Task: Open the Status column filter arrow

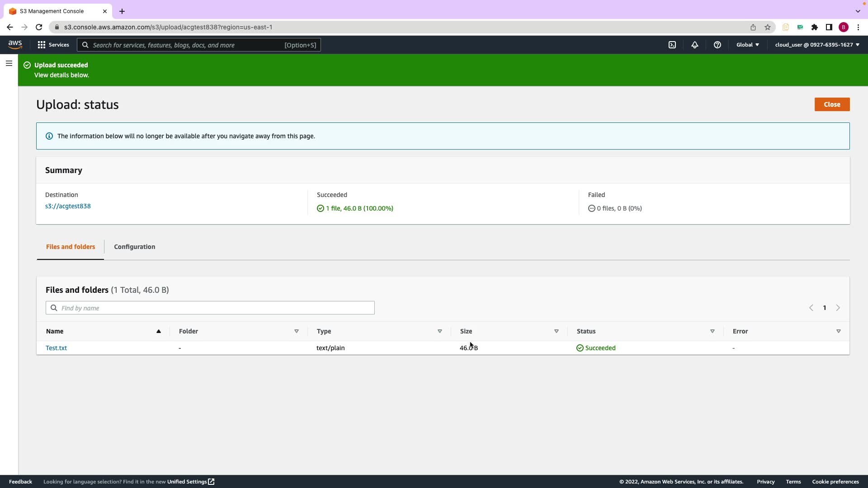Action: 712,331
